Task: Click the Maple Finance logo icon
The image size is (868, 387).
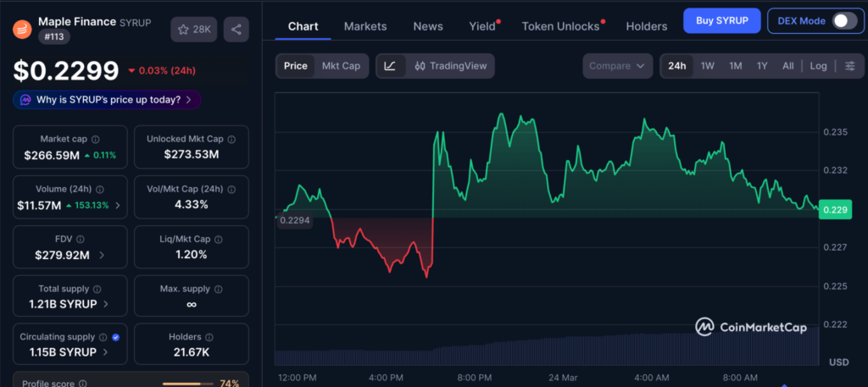Action: coord(22,28)
